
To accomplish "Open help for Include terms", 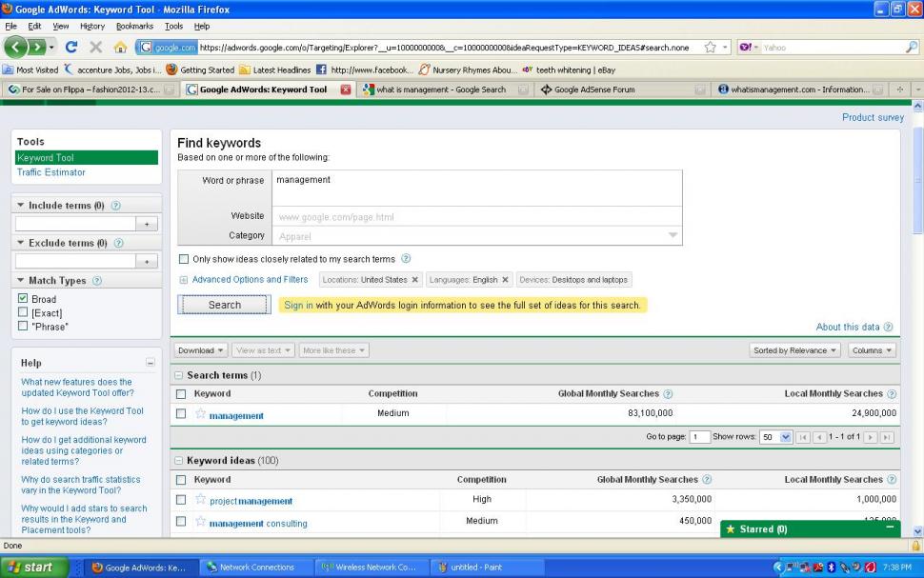I will pyautogui.click(x=116, y=206).
